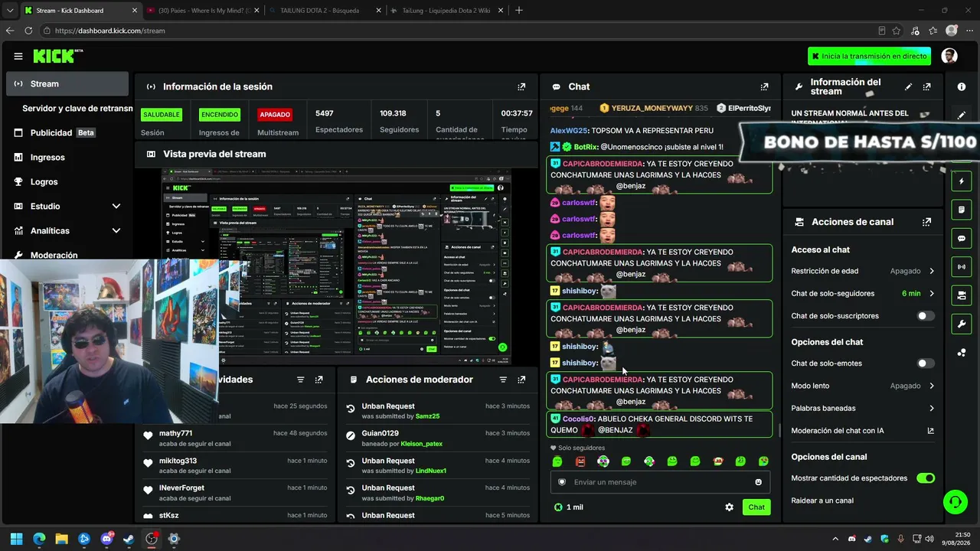Click the lightning bolt icon in right sidebar

pyautogui.click(x=962, y=181)
